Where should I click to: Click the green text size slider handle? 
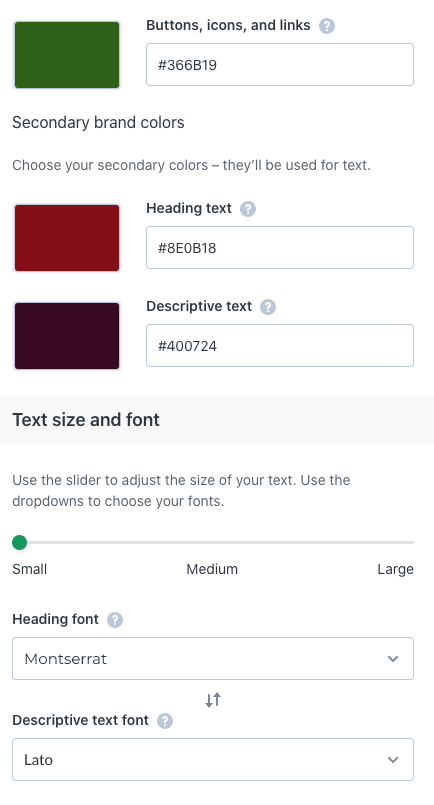[20, 542]
